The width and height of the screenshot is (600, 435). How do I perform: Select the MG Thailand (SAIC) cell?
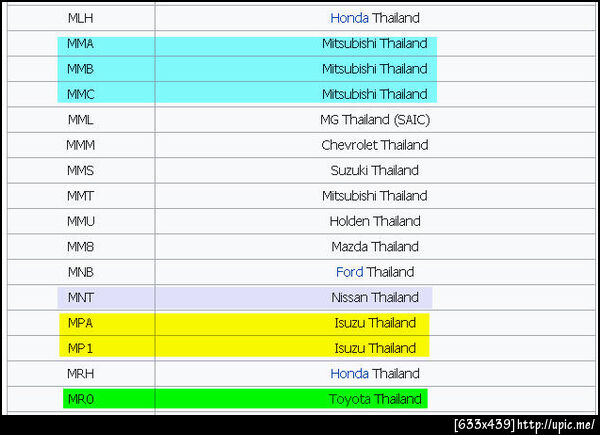coord(375,120)
